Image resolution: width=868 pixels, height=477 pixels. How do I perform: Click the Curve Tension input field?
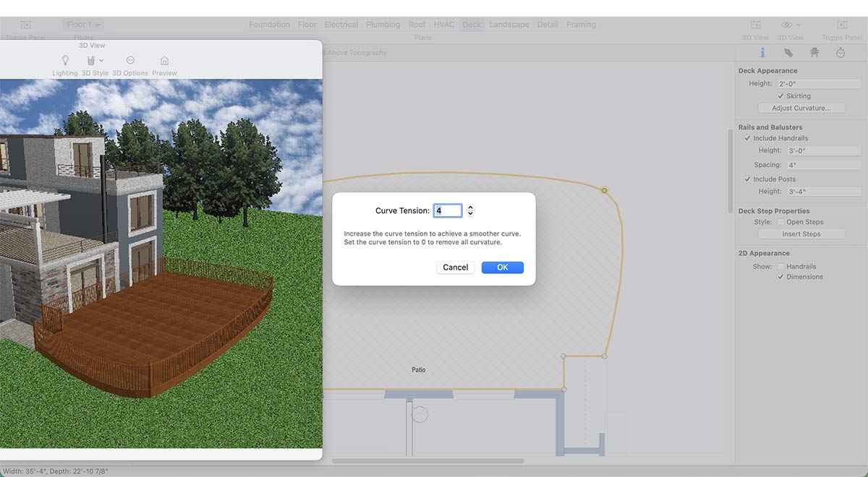point(448,211)
